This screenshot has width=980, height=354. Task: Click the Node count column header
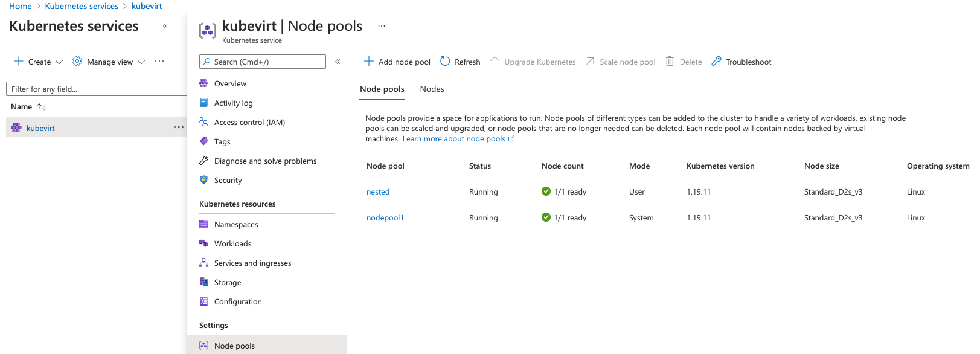pos(563,166)
